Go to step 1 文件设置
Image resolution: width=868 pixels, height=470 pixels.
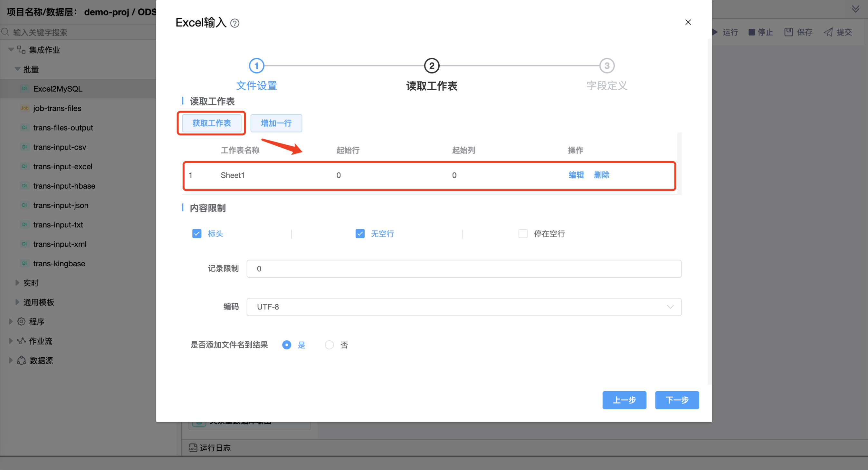pos(256,66)
